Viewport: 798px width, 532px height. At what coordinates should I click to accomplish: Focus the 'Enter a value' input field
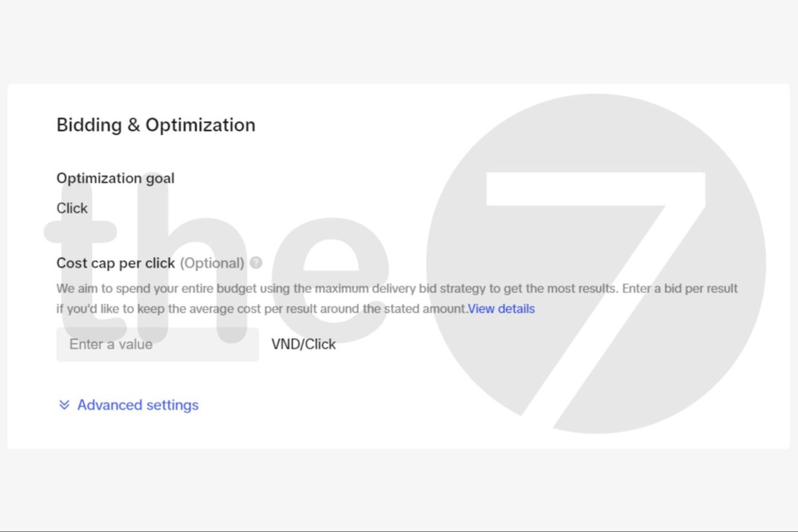pos(158,344)
